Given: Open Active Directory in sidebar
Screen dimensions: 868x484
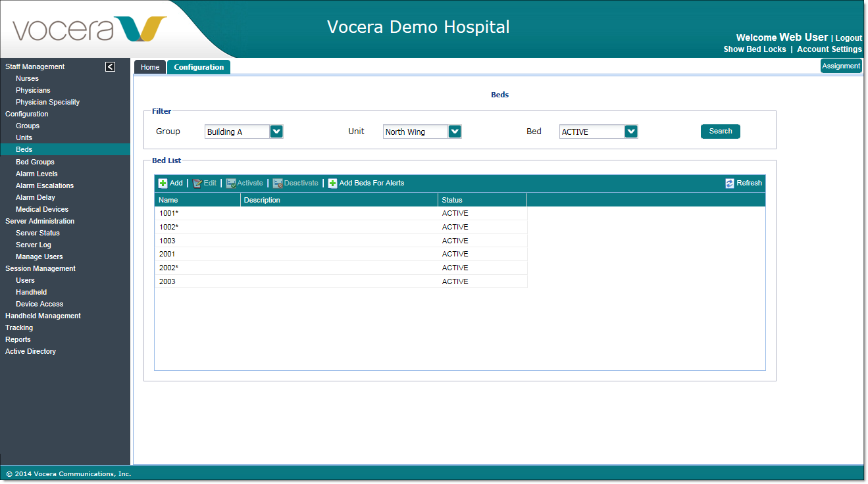Looking at the screenshot, I should [30, 351].
